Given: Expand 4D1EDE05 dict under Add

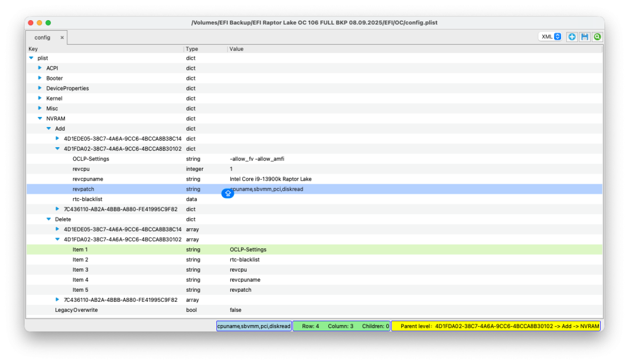Looking at the screenshot, I should (57, 139).
